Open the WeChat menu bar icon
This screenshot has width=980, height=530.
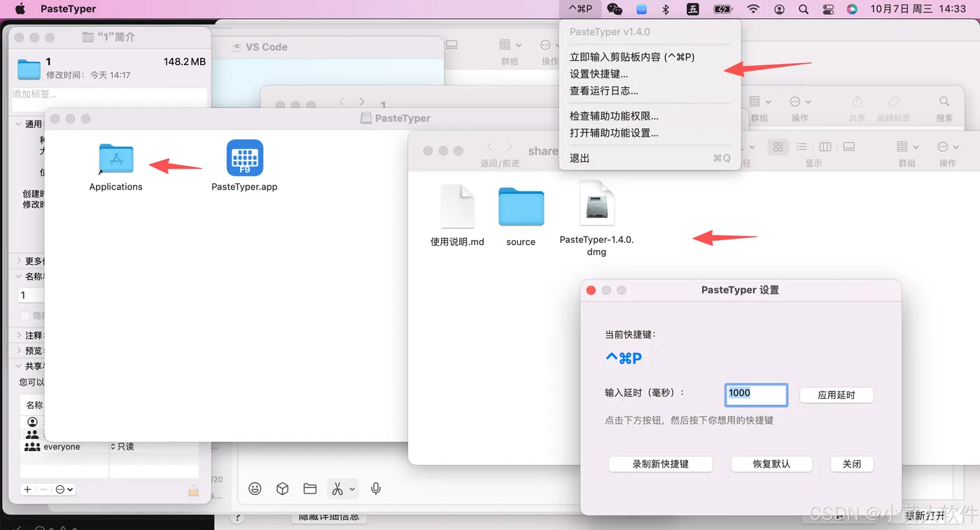click(615, 9)
